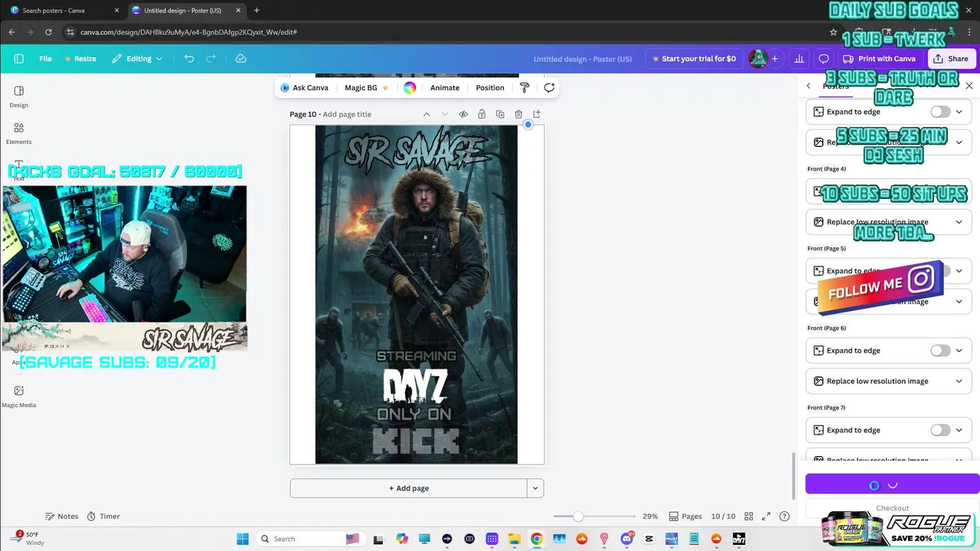Viewport: 980px width, 551px height.
Task: Open the Animate option
Action: pyautogui.click(x=445, y=88)
